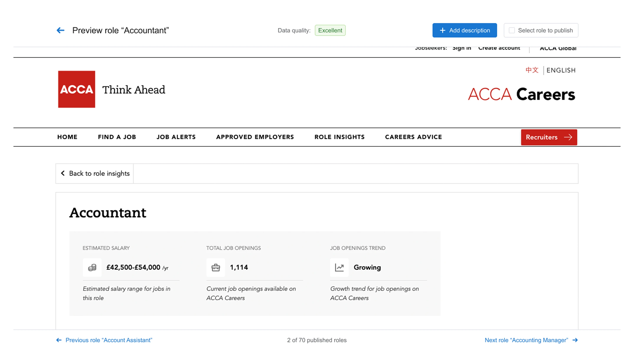Click the Preview role "Accountant" title
Screen dimensions: 634x364
[x=121, y=31]
